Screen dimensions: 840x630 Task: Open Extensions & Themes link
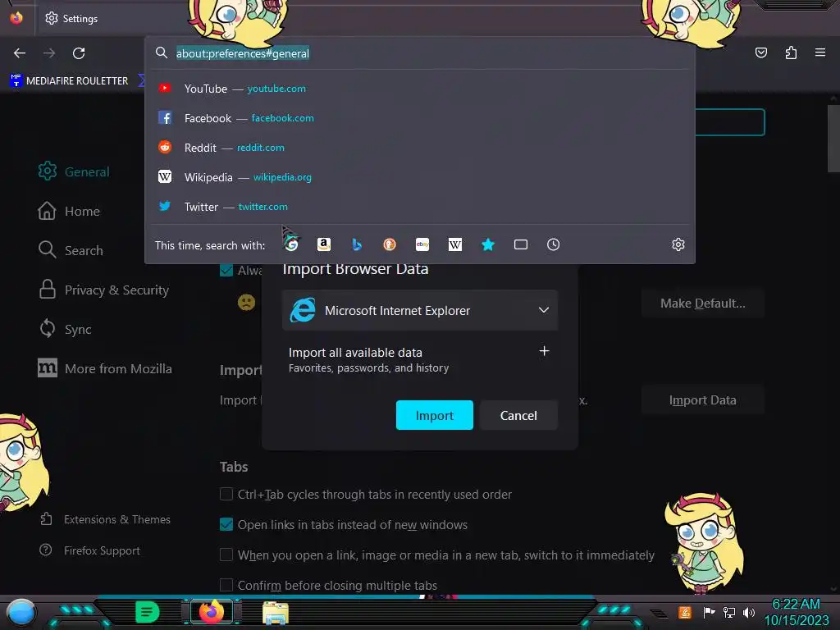[106, 519]
